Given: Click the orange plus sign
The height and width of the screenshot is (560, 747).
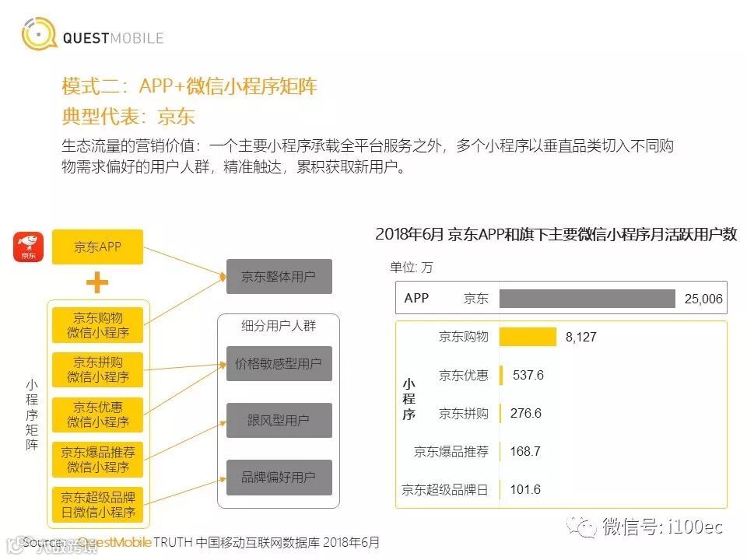Looking at the screenshot, I should click(97, 282).
